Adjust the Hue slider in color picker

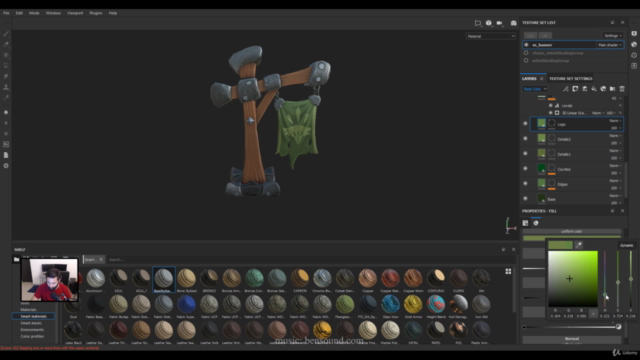[x=605, y=279]
